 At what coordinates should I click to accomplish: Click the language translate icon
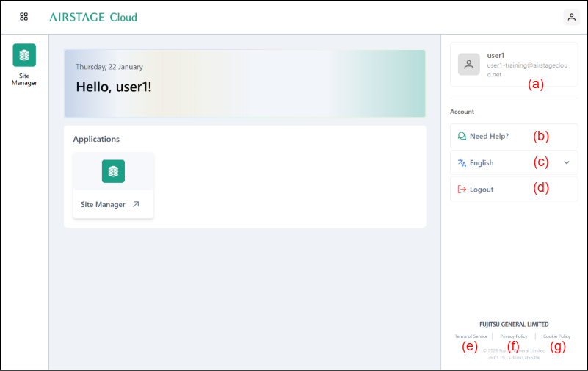click(x=462, y=162)
